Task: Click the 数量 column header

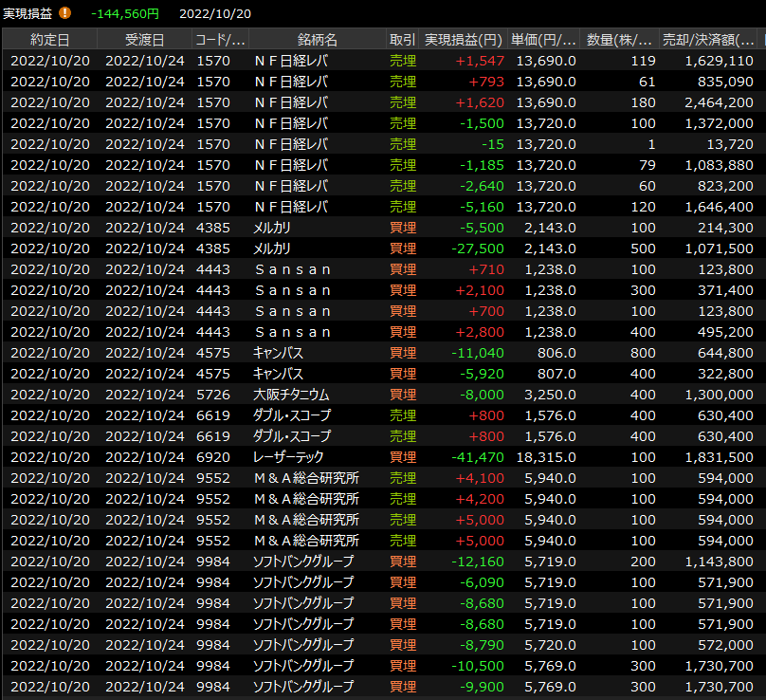Action: (x=619, y=39)
